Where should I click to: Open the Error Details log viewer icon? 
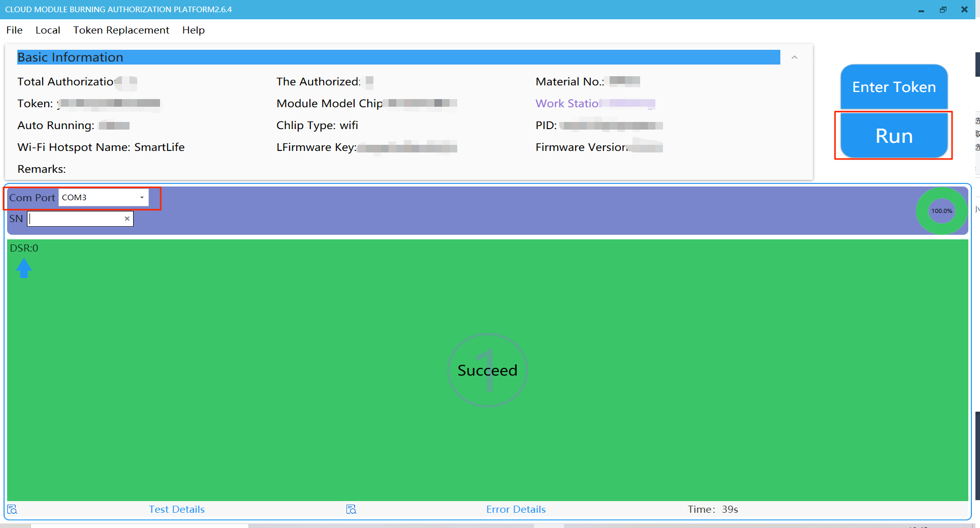pyautogui.click(x=351, y=509)
